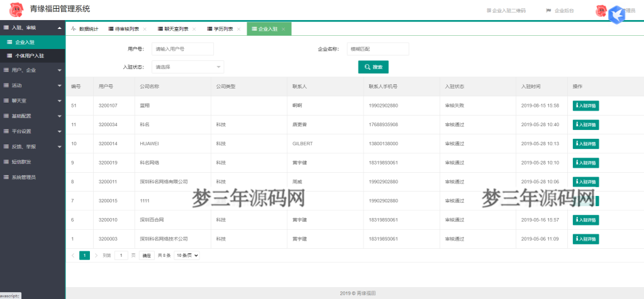Close the active 企业入驻 tab
644x299 pixels.
point(284,29)
